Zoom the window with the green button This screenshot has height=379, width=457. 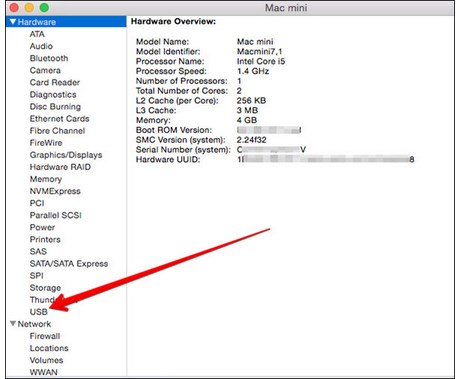click(x=44, y=7)
